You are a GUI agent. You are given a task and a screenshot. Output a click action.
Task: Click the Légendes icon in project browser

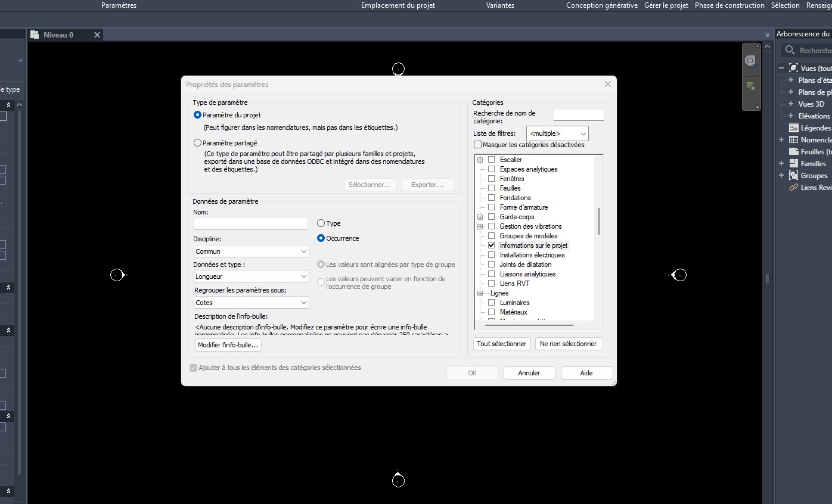click(793, 127)
